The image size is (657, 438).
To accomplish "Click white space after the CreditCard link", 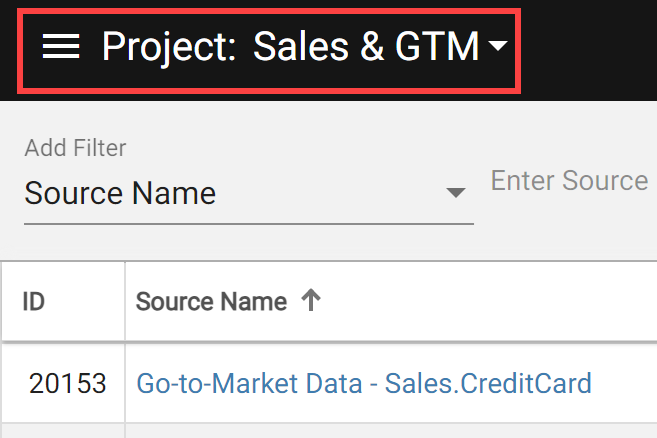I will pyautogui.click(x=624, y=384).
